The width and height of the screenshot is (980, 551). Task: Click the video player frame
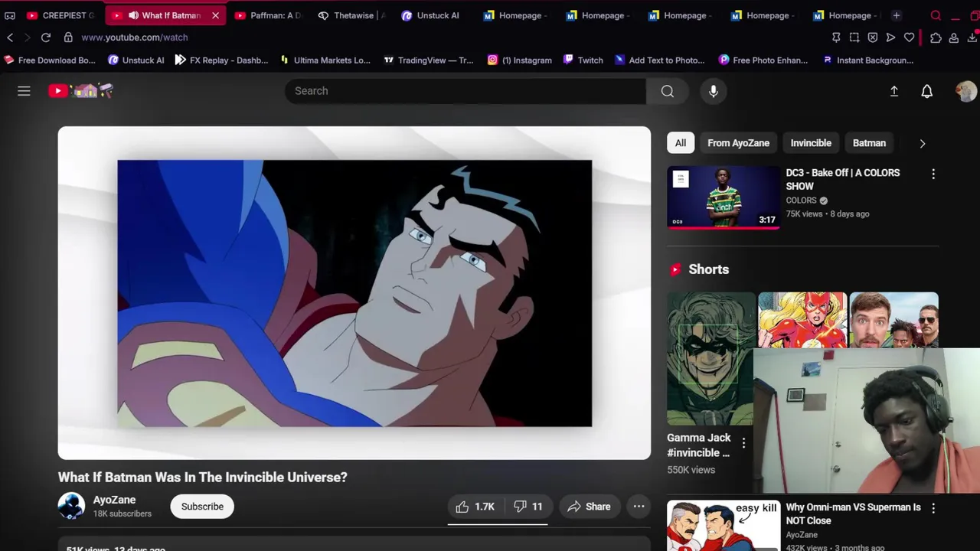tap(354, 293)
